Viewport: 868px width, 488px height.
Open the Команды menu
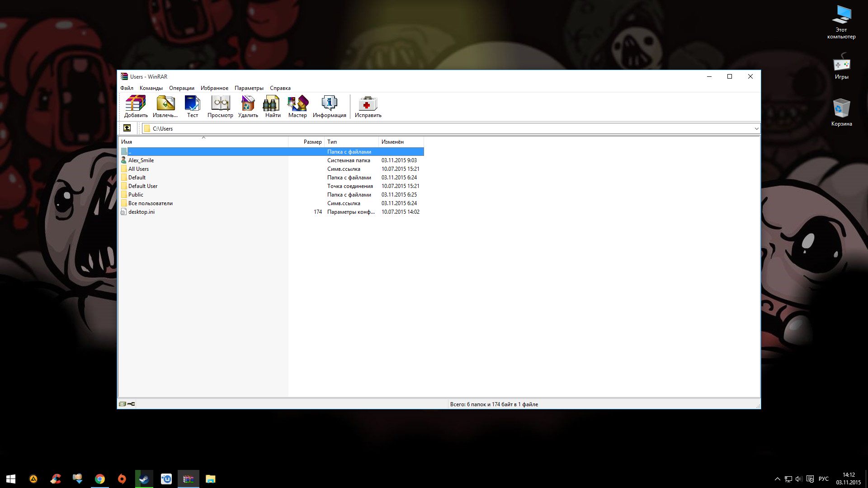point(151,88)
